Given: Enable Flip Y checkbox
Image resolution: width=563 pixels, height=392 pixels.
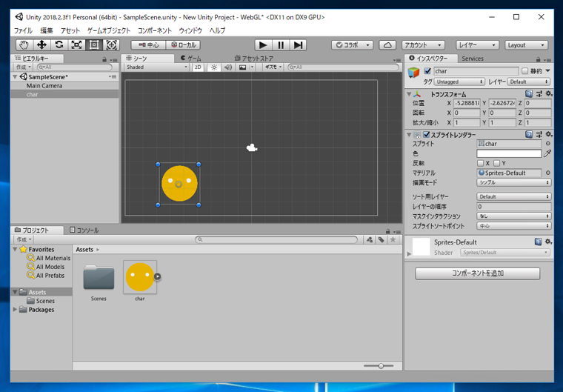Looking at the screenshot, I should [x=496, y=163].
